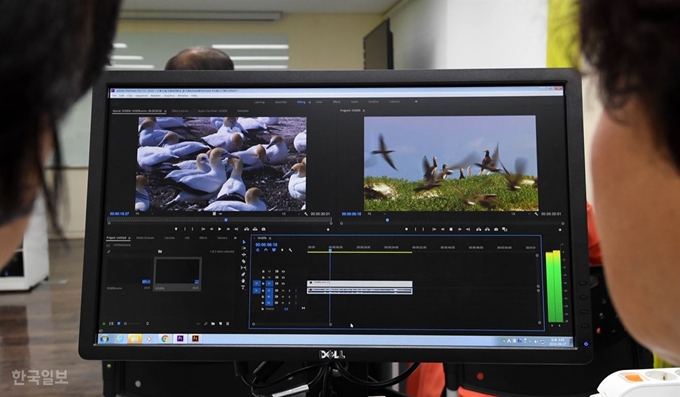
Task: Stop playback in Program monitor
Action: click(x=451, y=229)
